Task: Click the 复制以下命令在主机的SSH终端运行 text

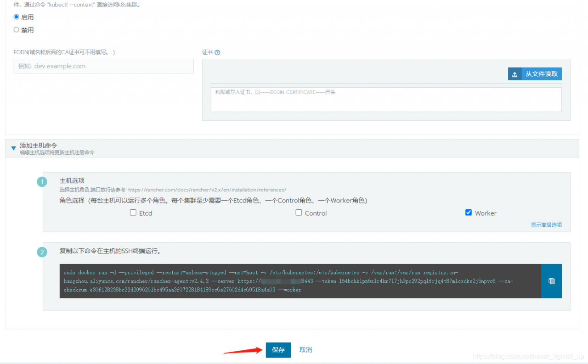Action: 110,251
